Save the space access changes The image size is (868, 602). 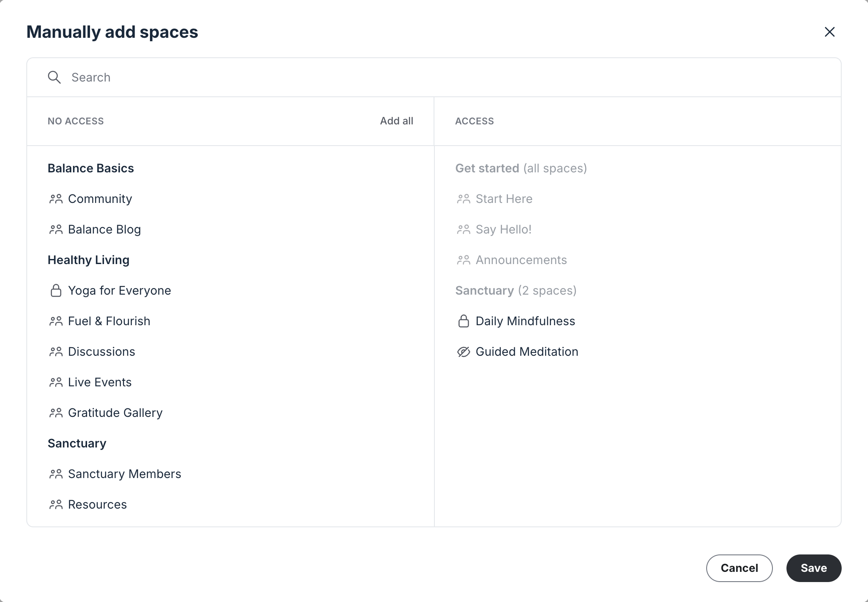click(x=813, y=568)
